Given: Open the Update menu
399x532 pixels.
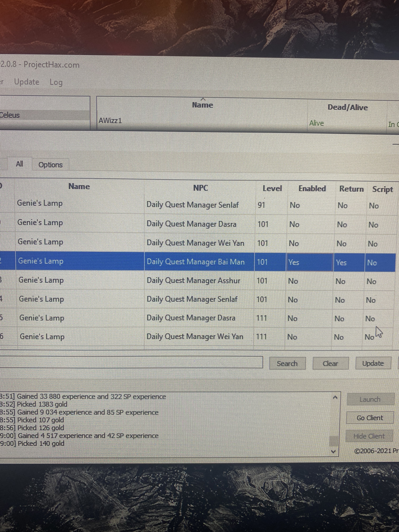Looking at the screenshot, I should [27, 82].
